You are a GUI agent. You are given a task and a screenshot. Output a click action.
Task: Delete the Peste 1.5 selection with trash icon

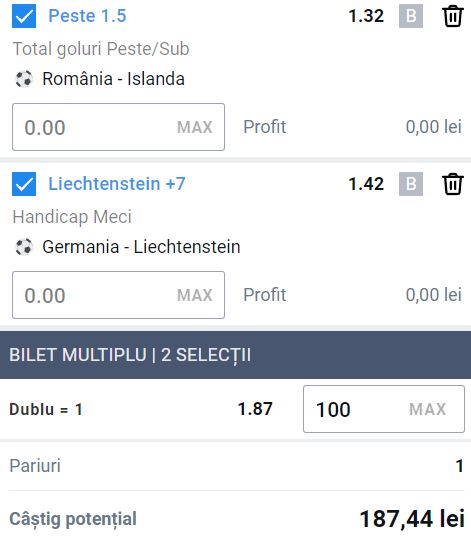tap(453, 16)
